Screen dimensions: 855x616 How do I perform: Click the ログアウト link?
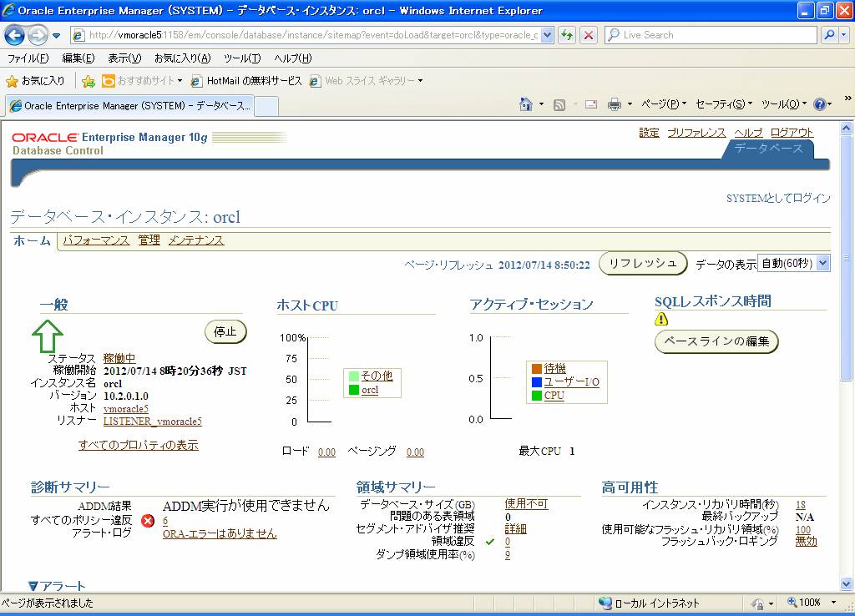click(792, 133)
